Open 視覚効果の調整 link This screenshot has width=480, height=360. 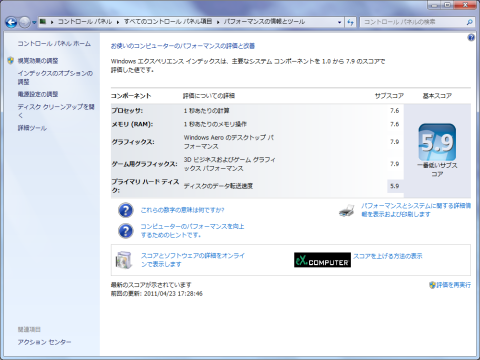(x=38, y=61)
